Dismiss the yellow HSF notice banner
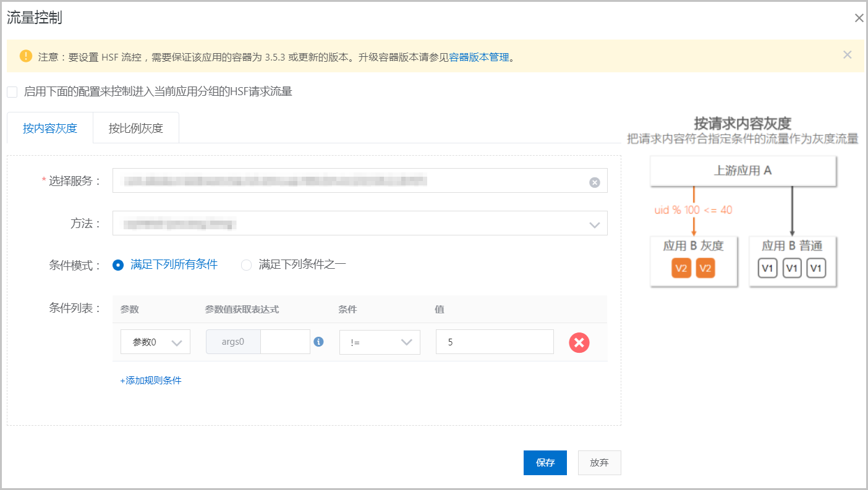 (x=847, y=55)
